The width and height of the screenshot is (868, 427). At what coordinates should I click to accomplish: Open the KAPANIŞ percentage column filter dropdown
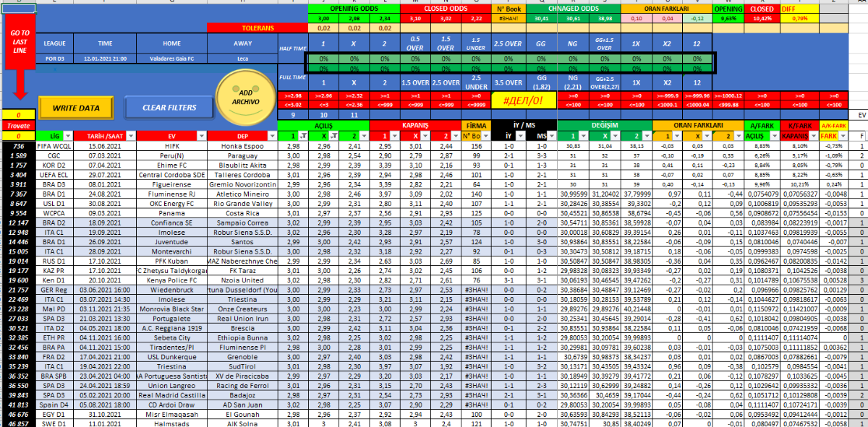(812, 136)
